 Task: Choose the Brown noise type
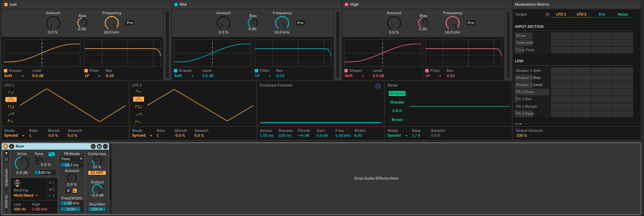pyautogui.click(x=397, y=120)
